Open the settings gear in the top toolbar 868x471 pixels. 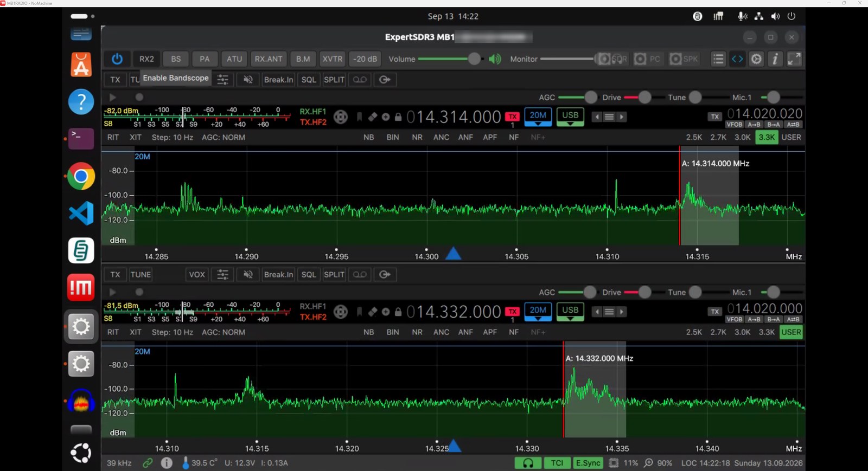756,59
